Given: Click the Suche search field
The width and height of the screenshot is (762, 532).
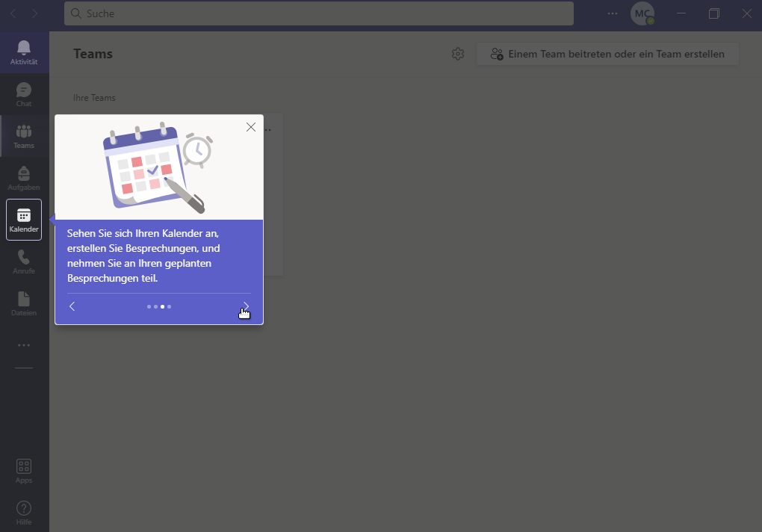Looking at the screenshot, I should [318, 13].
